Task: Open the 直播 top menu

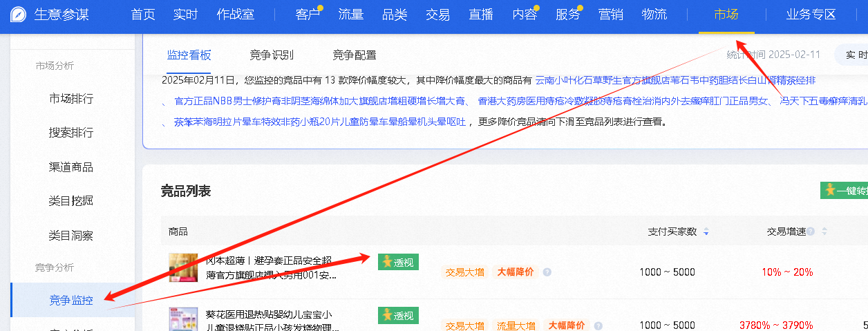Action: (x=481, y=15)
